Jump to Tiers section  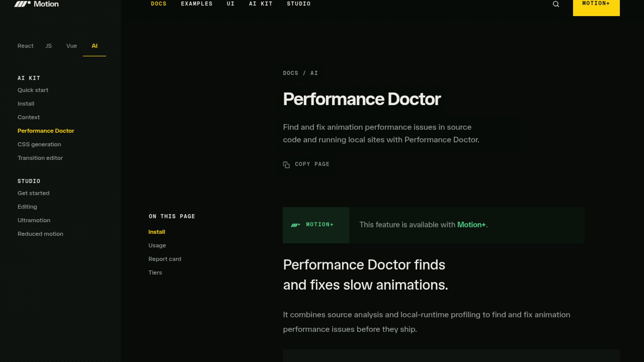(x=155, y=273)
